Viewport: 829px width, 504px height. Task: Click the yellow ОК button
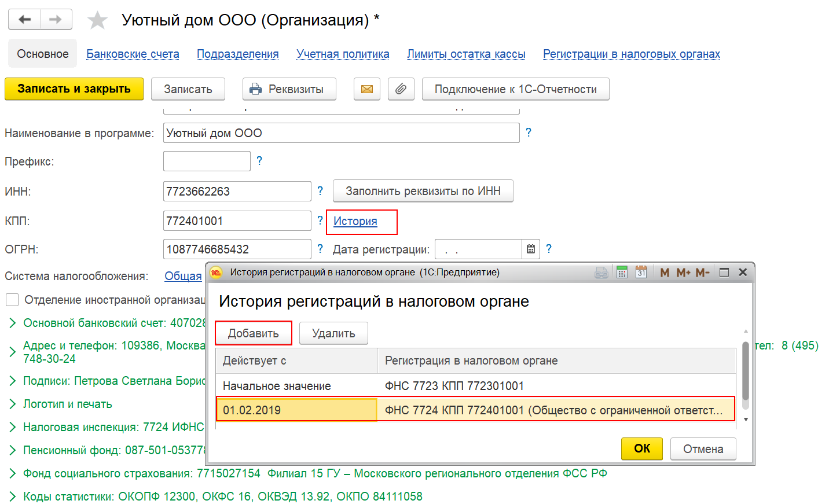(642, 448)
